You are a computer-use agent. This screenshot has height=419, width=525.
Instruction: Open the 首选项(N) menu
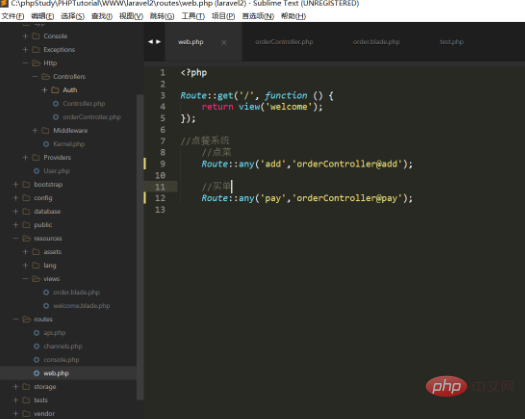(x=258, y=16)
